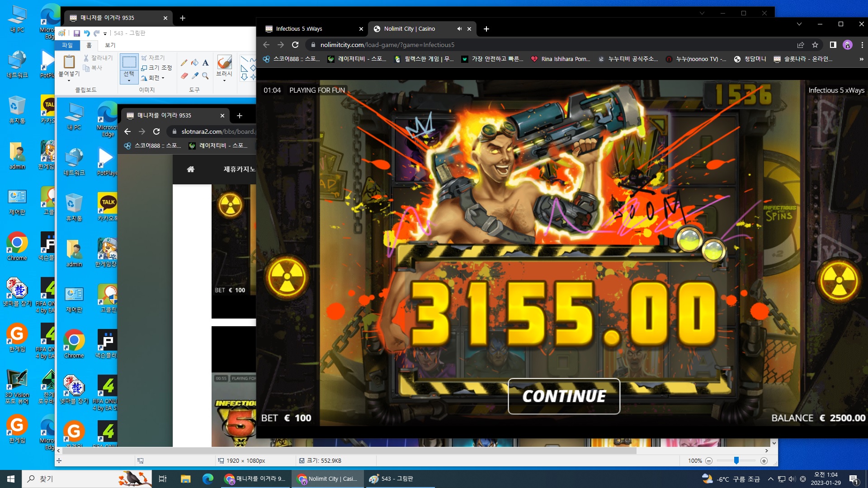
Task: Open the 레이저티비 bookmark in the front Chrome window
Action: pyautogui.click(x=357, y=59)
